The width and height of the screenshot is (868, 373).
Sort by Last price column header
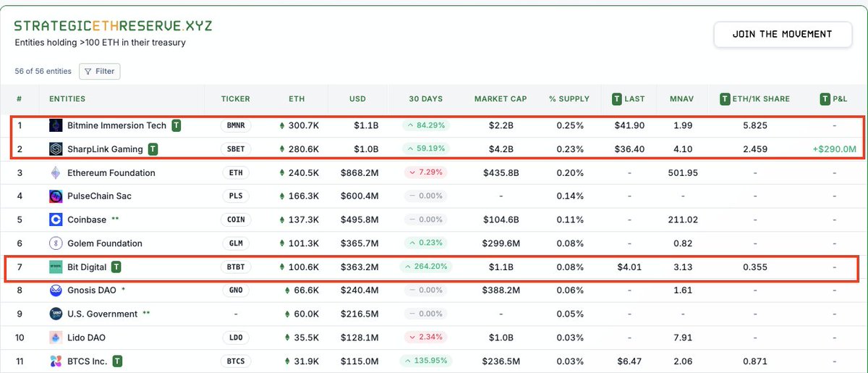629,99
